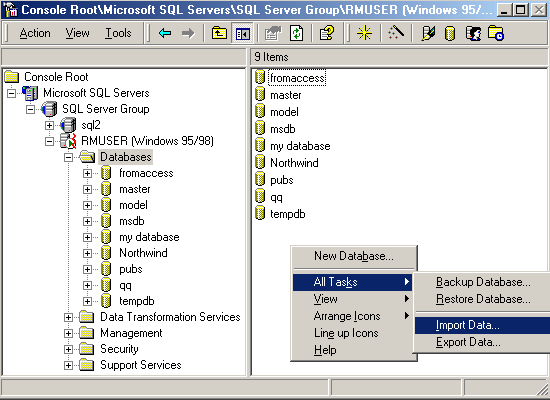Click the yellow New star icon
The width and height of the screenshot is (550, 400).
[x=364, y=33]
